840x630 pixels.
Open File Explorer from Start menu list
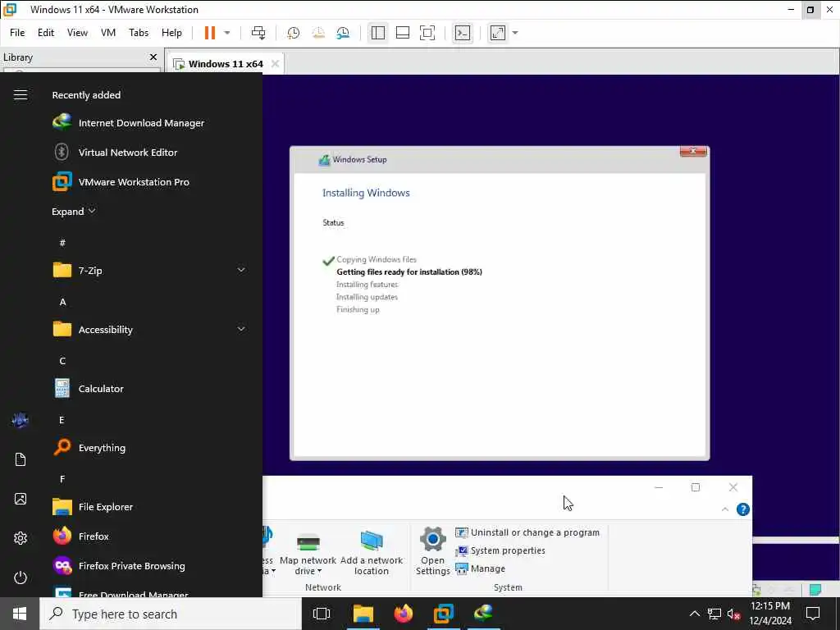[x=93, y=506]
